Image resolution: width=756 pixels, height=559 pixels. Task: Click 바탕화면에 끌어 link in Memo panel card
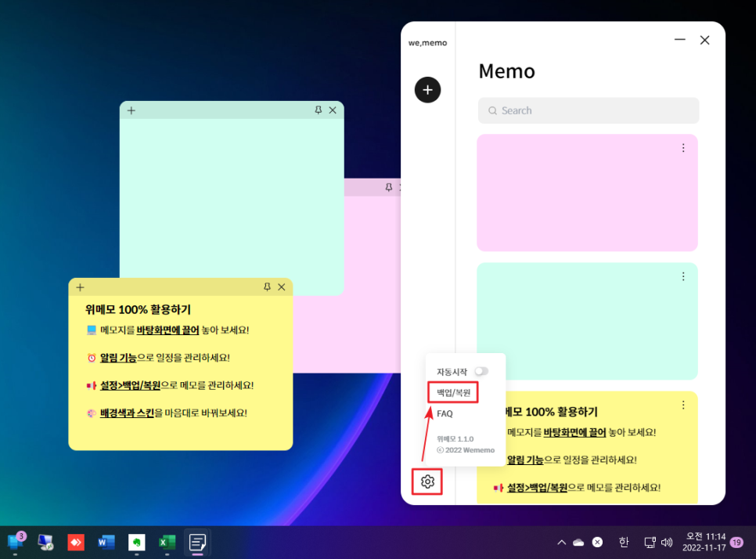(574, 433)
